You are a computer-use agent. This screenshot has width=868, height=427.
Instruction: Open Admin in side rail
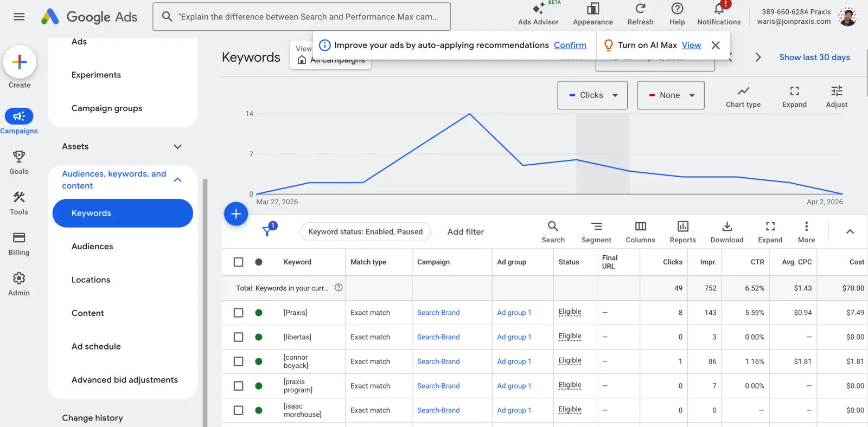tap(19, 284)
